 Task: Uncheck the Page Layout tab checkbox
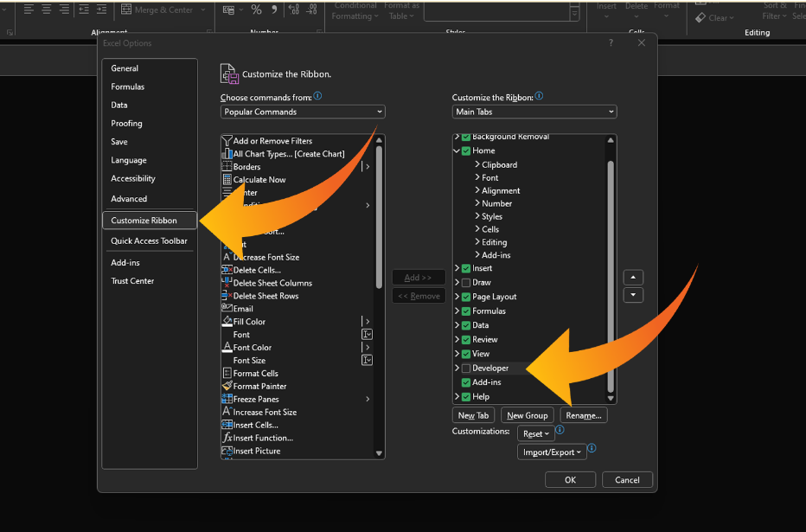(x=466, y=297)
